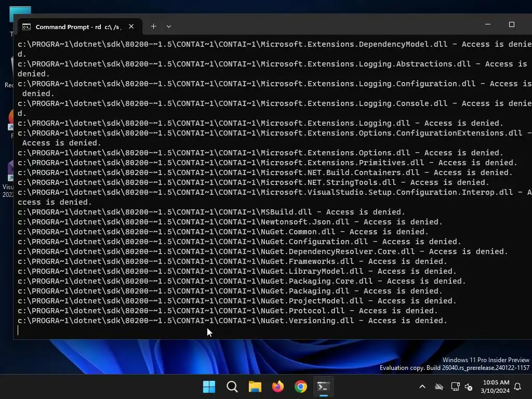Viewport: 532px width, 399px height.
Task: Click the NuGet.ProjectModel.dll output line
Action: pyautogui.click(x=237, y=301)
